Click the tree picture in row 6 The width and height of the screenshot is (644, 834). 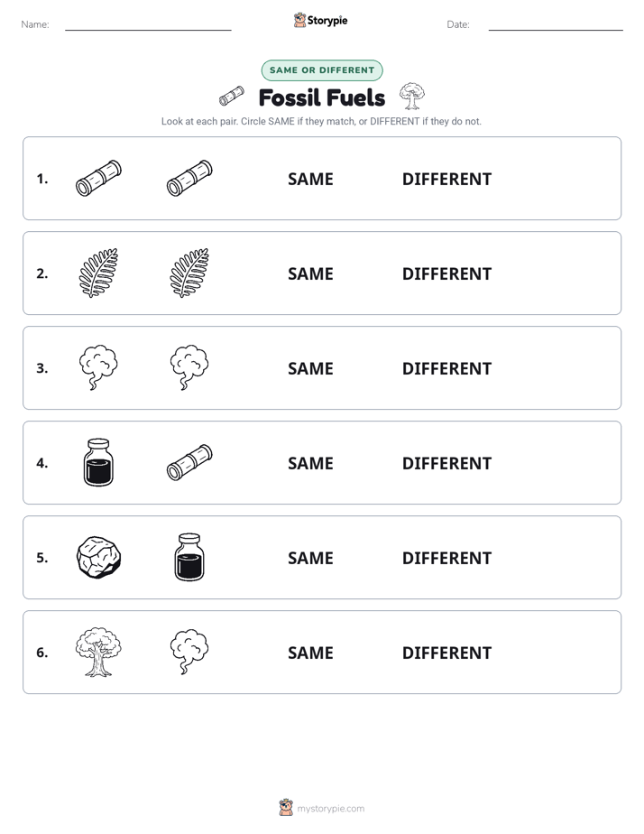98,652
